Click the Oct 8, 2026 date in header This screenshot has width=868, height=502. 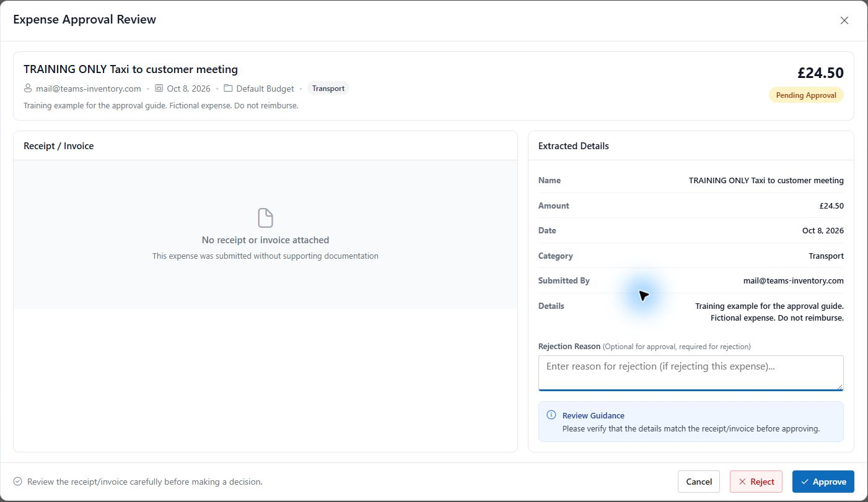tap(189, 89)
